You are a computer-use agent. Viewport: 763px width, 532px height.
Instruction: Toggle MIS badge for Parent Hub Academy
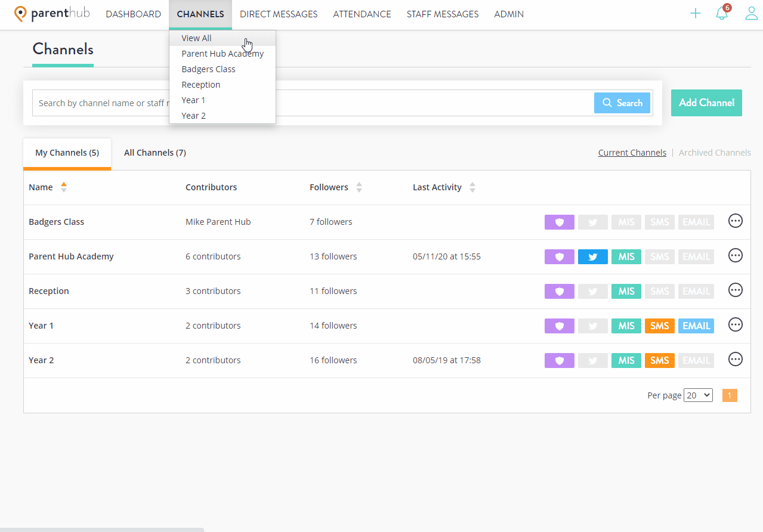pyautogui.click(x=626, y=256)
